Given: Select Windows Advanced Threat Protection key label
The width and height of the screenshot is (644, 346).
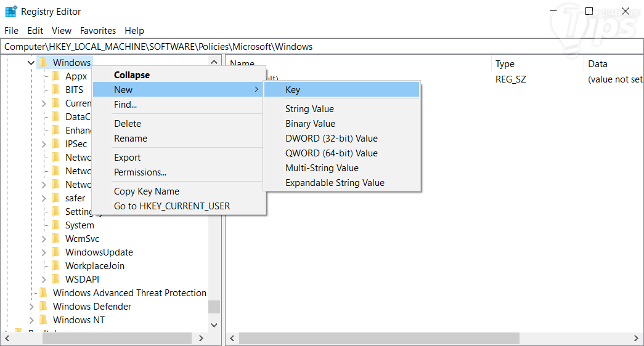Looking at the screenshot, I should (129, 292).
